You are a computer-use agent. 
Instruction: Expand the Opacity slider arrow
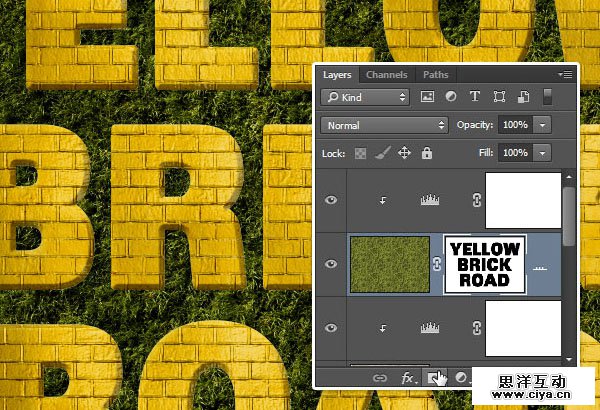click(x=542, y=126)
